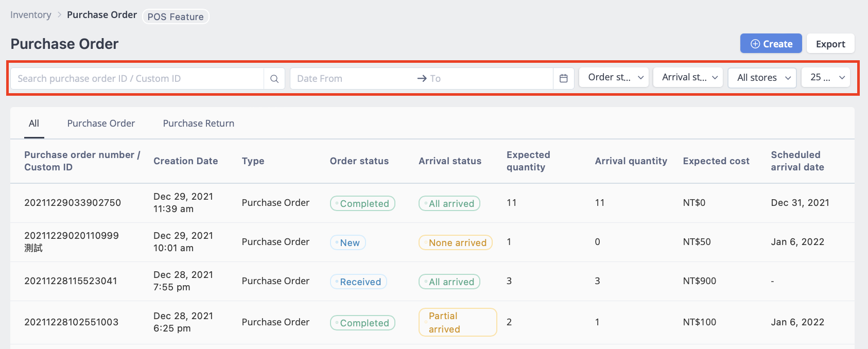Click the NT$900 expected cost cell
Screen dimensions: 868x349
[700, 281]
